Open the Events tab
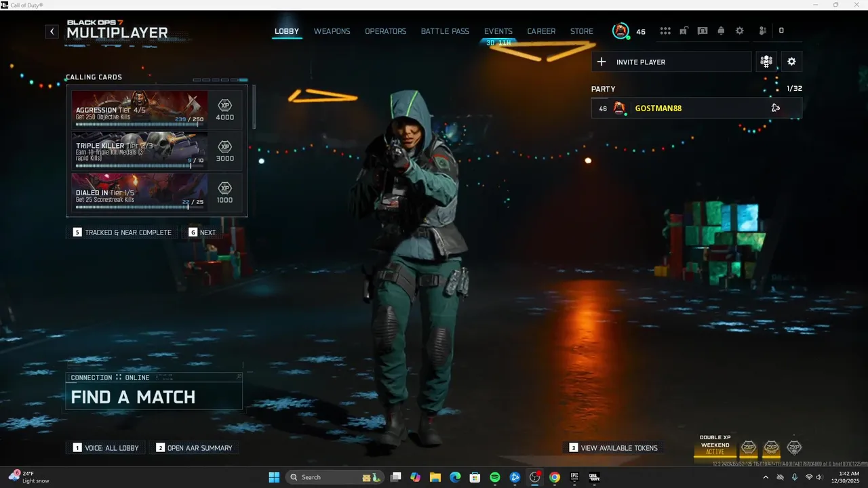This screenshot has height=488, width=868. point(498,31)
